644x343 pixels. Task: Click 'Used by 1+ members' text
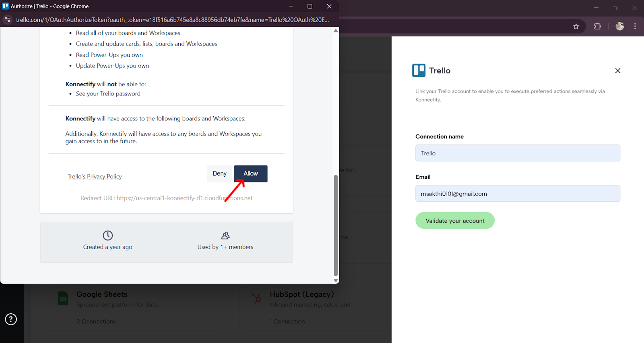(x=225, y=247)
